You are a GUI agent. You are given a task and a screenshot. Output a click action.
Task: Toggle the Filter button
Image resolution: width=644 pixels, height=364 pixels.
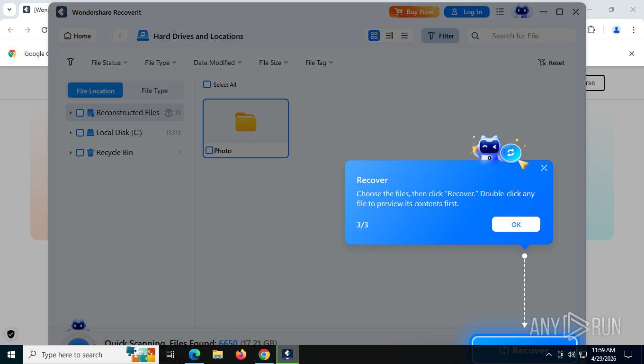click(440, 36)
